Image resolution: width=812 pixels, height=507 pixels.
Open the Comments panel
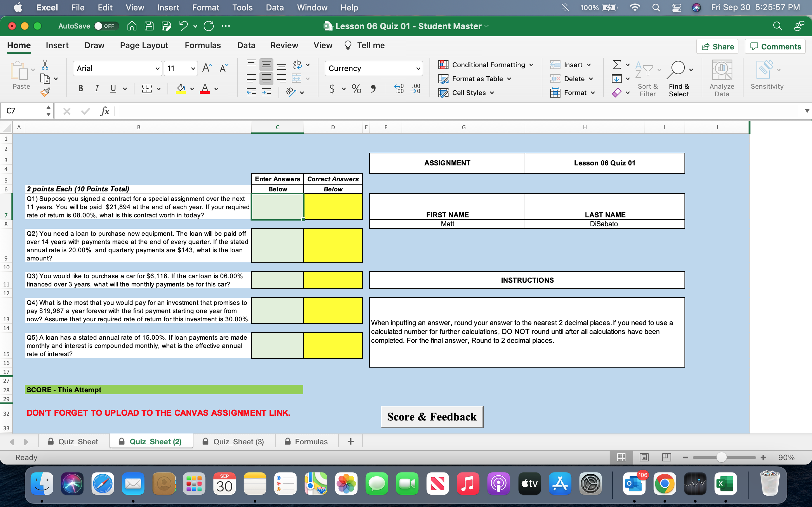(775, 46)
